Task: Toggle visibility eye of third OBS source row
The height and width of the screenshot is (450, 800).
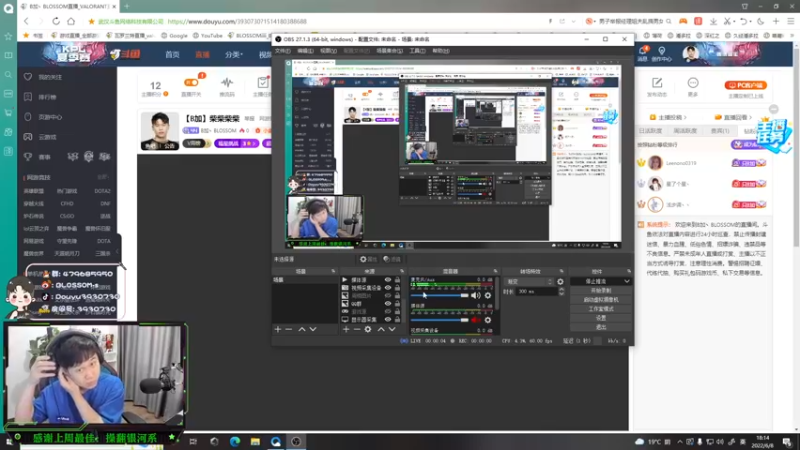Action: pos(388,295)
